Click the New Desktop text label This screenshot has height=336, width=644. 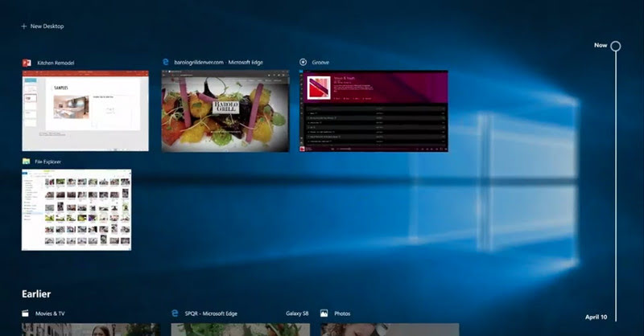click(x=47, y=27)
